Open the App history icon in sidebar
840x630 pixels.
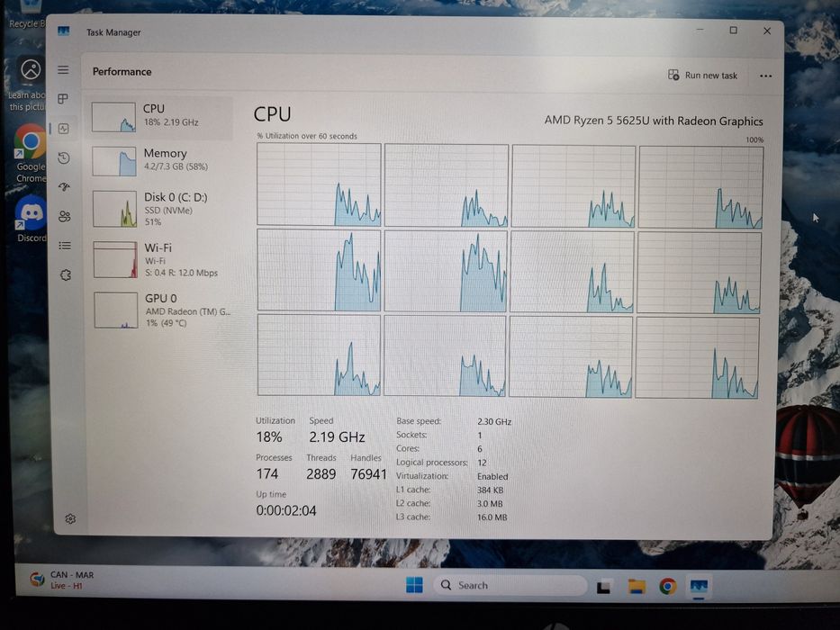coord(64,157)
